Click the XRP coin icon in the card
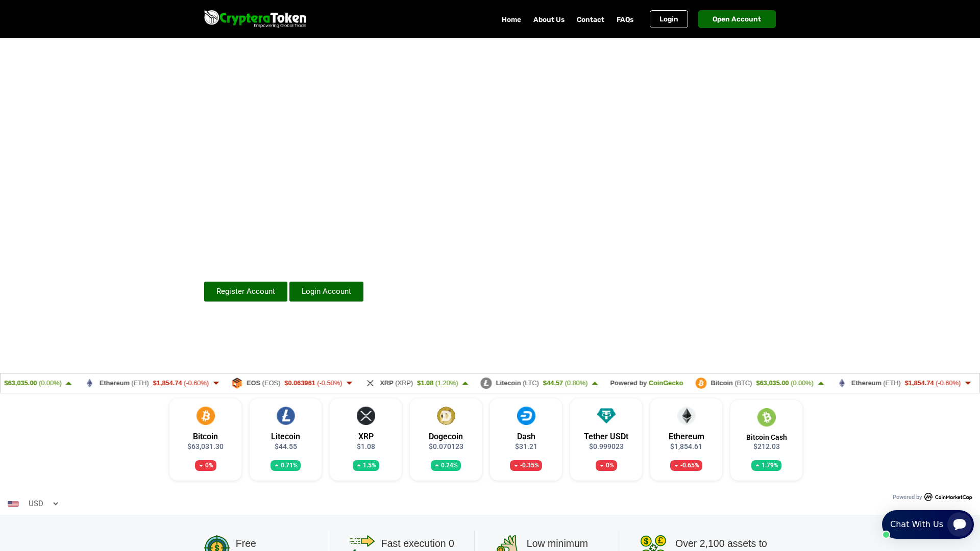This screenshot has width=980, height=551. (x=366, y=416)
